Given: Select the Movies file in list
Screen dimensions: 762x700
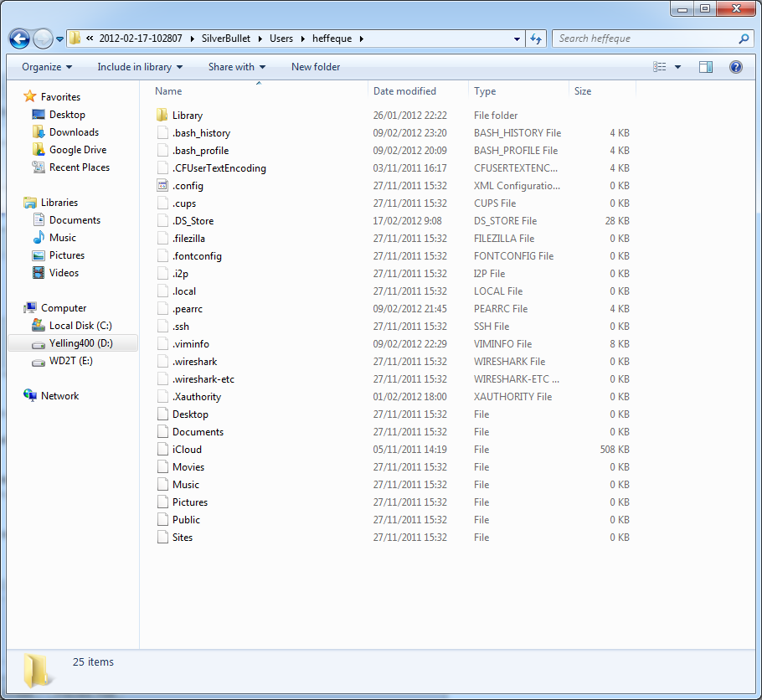Looking at the screenshot, I should pyautogui.click(x=188, y=467).
